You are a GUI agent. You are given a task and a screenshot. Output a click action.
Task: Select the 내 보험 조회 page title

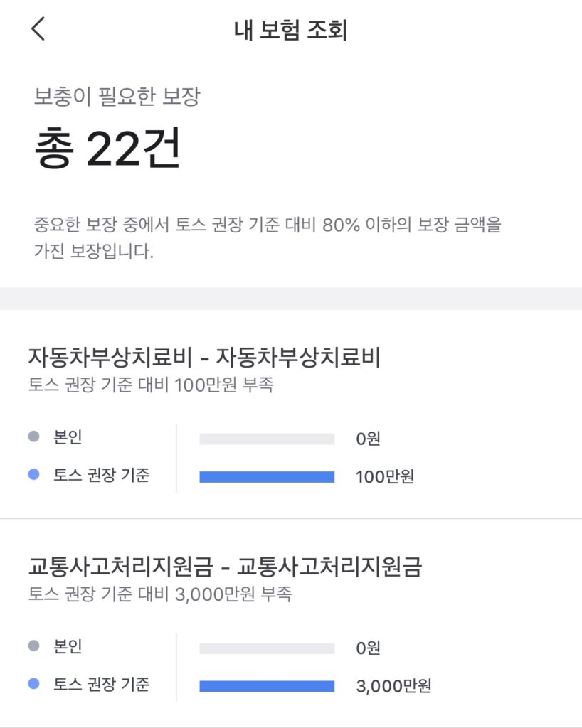[x=290, y=31]
